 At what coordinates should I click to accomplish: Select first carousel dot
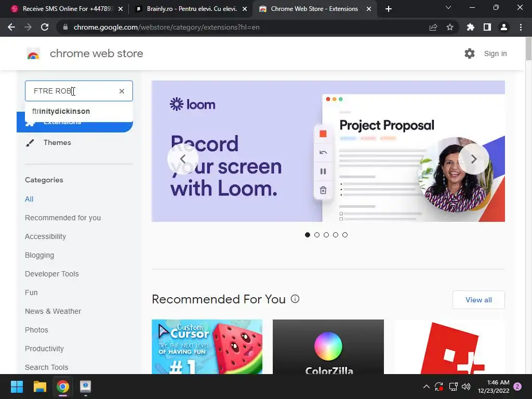coord(308,235)
